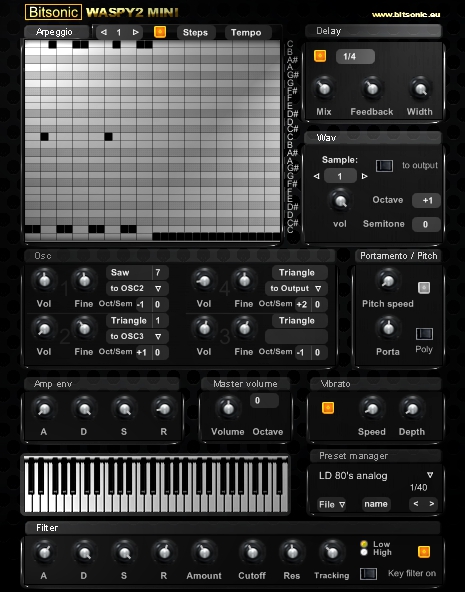Click the Master Octave 0 value
The width and height of the screenshot is (465, 592).
[264, 401]
